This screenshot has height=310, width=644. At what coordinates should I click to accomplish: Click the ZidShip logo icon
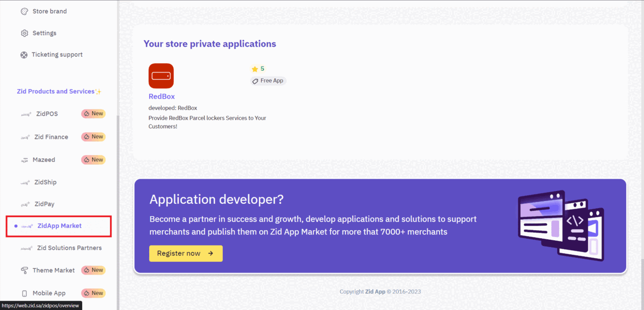(26, 182)
